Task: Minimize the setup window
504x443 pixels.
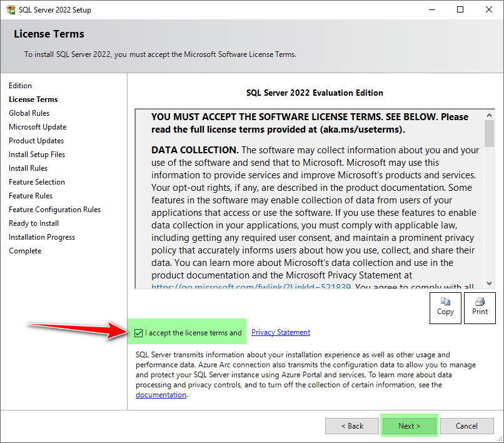Action: [431, 9]
